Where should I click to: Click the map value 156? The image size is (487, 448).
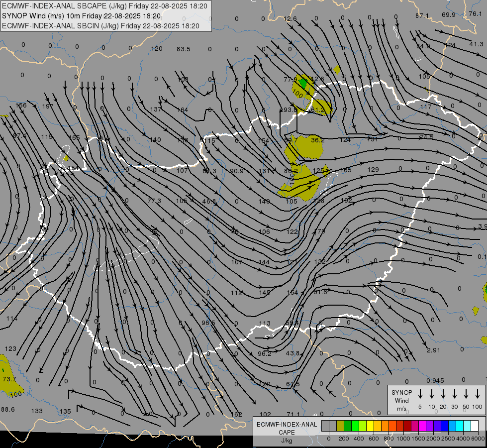[21, 106]
